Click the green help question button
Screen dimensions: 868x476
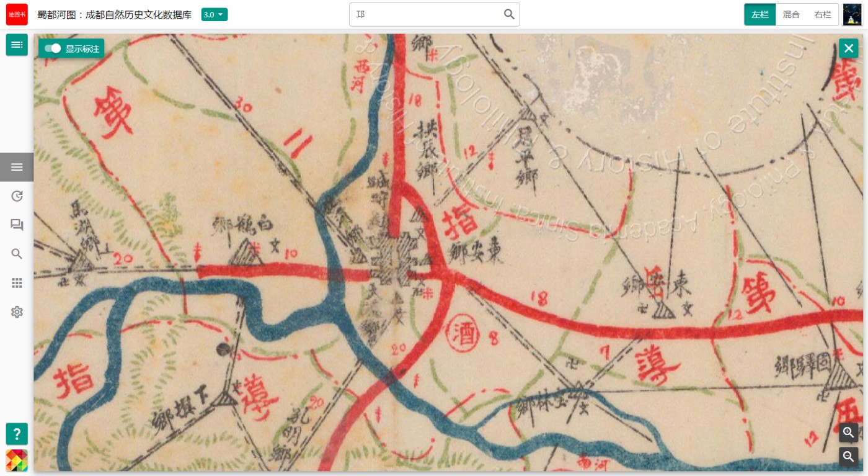[17, 434]
